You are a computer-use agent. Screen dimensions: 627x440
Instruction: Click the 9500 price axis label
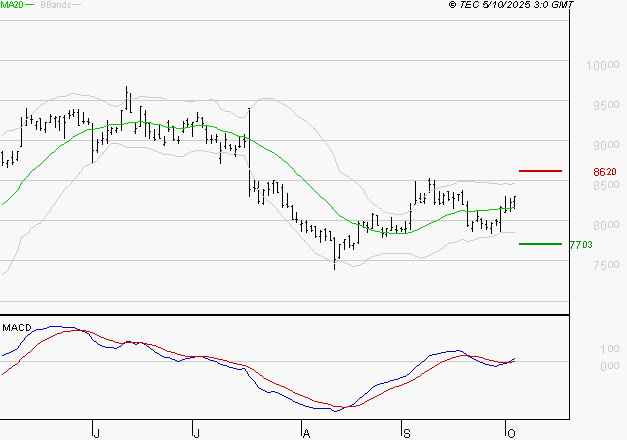(606, 105)
